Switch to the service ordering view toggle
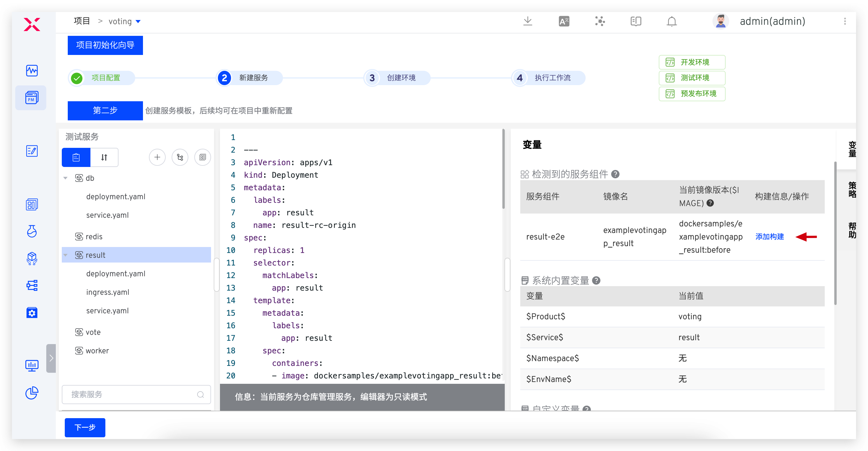Image resolution: width=868 pixels, height=451 pixels. 104,157
